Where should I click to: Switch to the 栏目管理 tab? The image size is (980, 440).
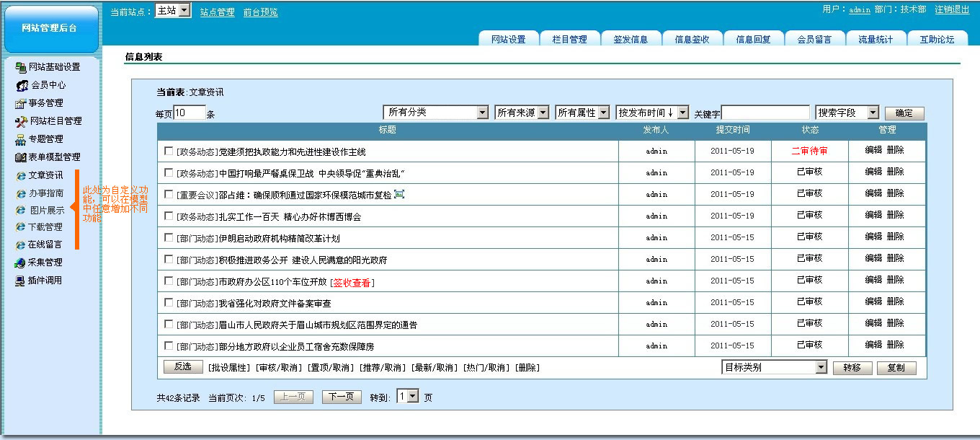point(569,40)
